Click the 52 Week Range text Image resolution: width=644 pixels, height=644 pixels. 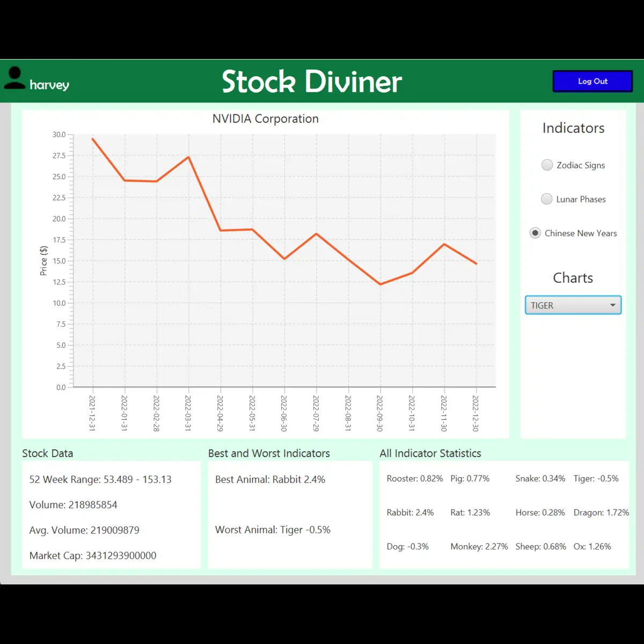tap(100, 479)
